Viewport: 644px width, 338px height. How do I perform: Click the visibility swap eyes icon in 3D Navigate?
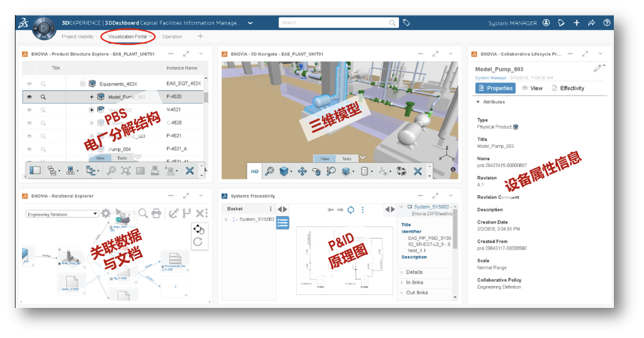[x=402, y=171]
